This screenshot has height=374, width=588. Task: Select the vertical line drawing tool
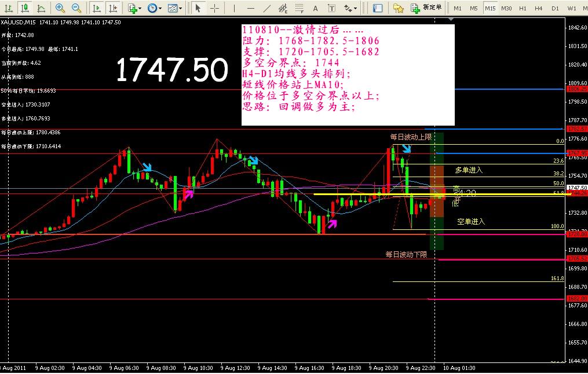click(234, 8)
